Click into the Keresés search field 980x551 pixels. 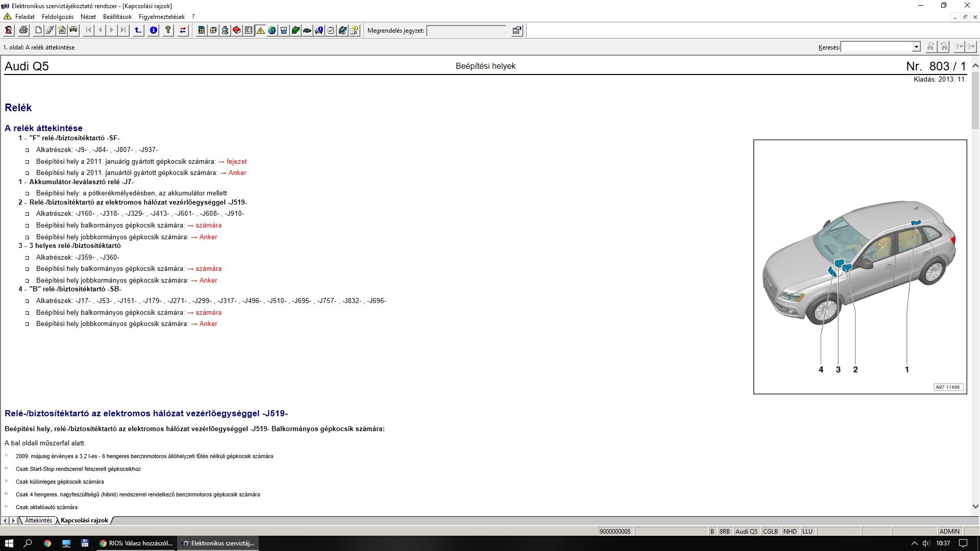[x=876, y=47]
